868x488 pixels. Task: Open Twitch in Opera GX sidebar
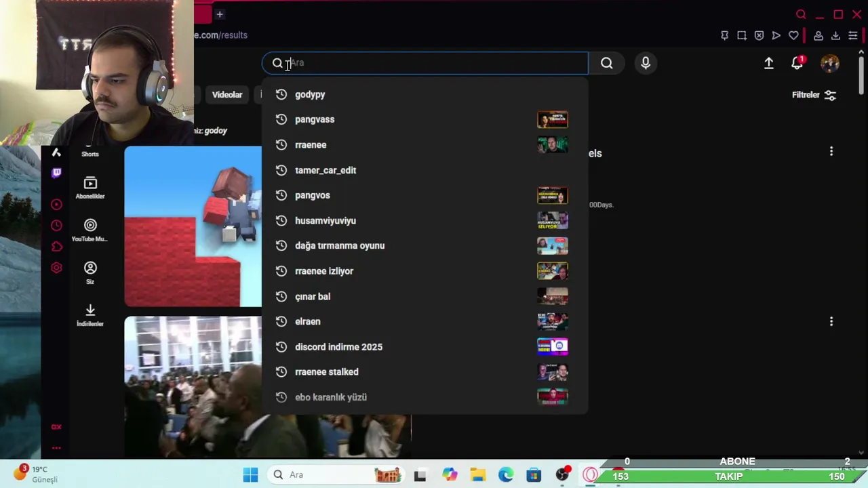(56, 173)
